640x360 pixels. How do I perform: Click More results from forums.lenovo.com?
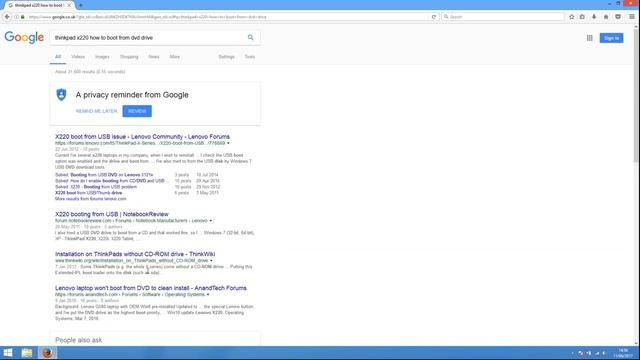coord(91,199)
